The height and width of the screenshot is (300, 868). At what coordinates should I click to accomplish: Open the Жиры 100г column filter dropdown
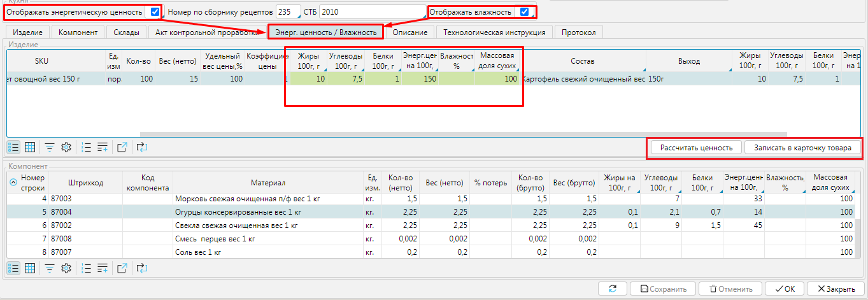click(x=324, y=69)
